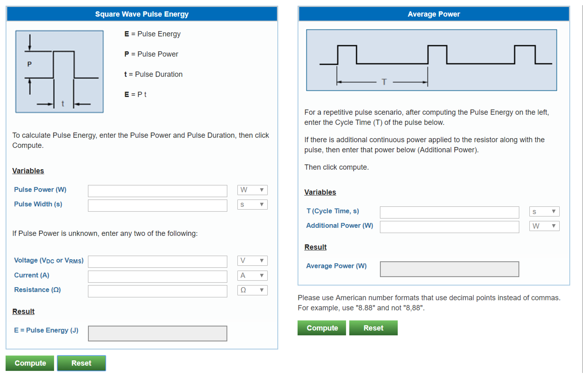Expand the Additional Power unit dropdown

pos(544,226)
